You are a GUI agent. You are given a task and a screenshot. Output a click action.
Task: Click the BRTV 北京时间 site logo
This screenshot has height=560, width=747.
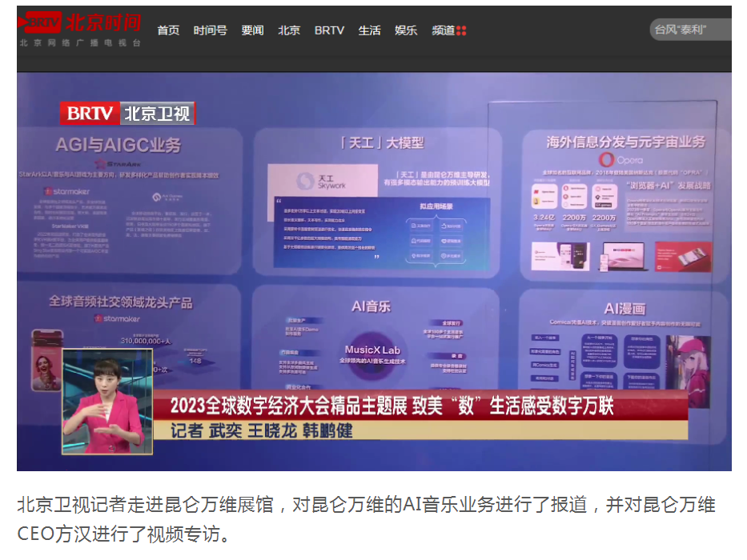point(80,29)
